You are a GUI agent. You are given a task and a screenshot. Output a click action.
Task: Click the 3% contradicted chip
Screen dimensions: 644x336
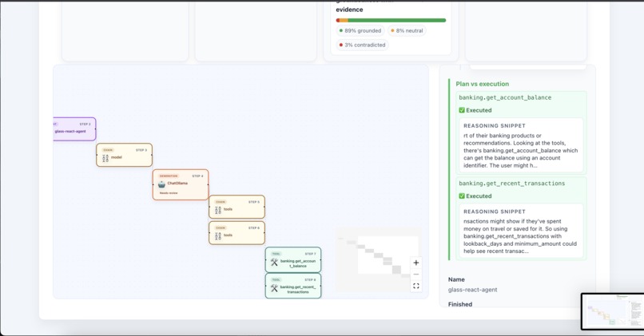tap(362, 45)
